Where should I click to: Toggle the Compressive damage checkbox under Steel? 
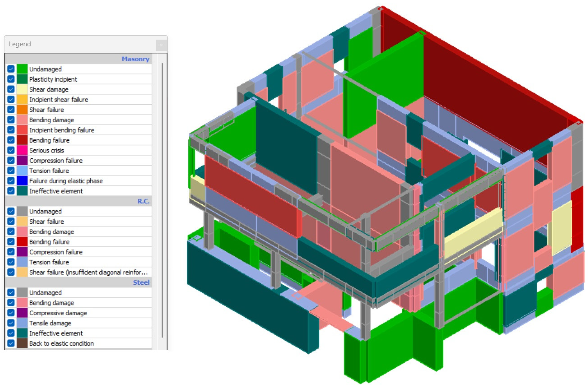[x=11, y=313]
